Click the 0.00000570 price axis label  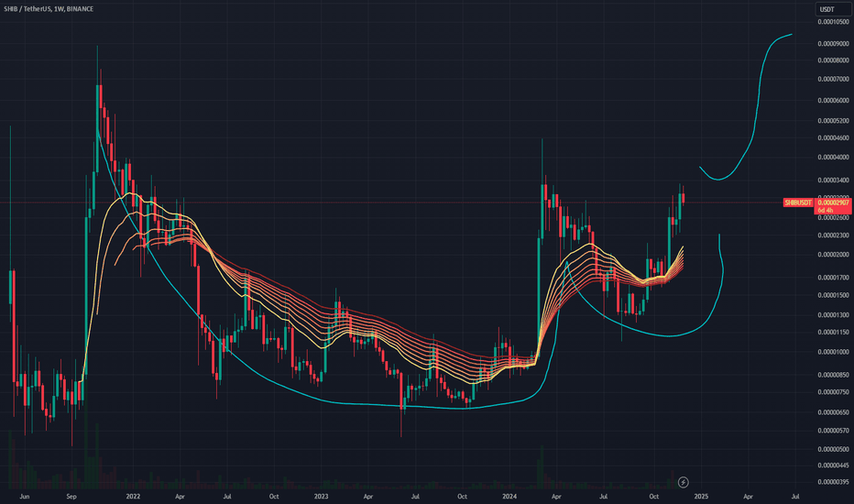coord(833,431)
